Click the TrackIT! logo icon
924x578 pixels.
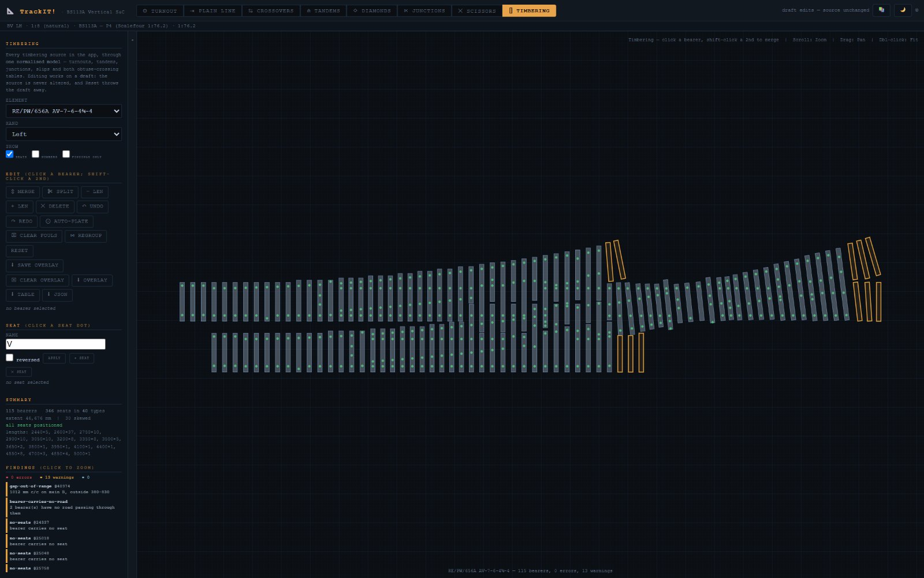(10, 11)
